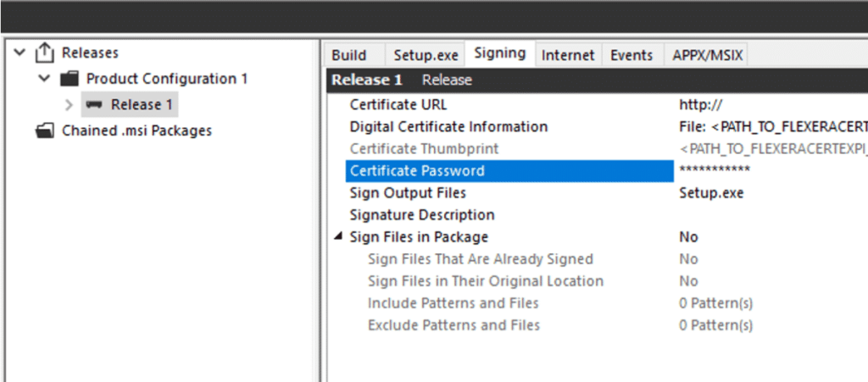Click 0 Pattern(s) value for Include Patterns
The image size is (868, 382).
pyautogui.click(x=715, y=303)
